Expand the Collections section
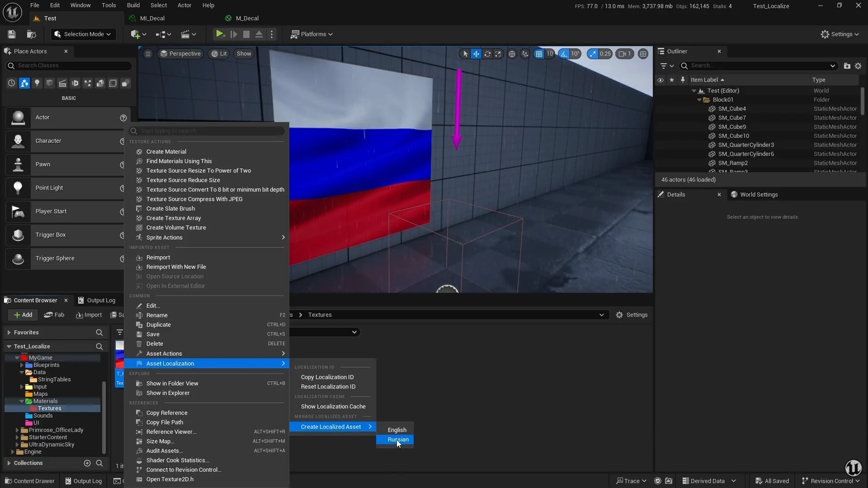The height and width of the screenshot is (488, 868). [x=9, y=463]
